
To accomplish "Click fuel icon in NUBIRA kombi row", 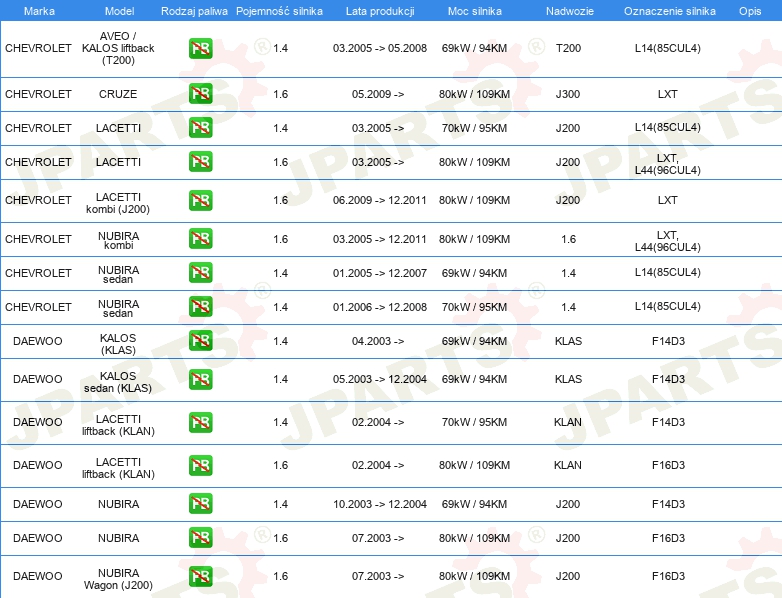I will 200,238.
